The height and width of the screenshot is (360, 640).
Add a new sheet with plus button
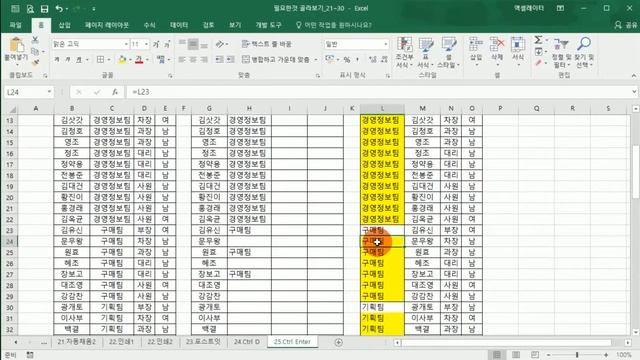pos(338,342)
